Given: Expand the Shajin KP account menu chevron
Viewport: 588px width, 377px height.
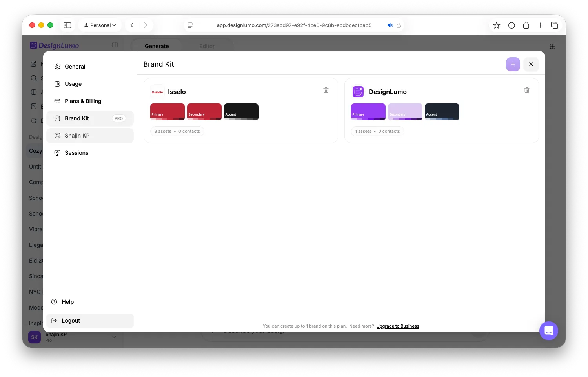Looking at the screenshot, I should click(x=114, y=337).
